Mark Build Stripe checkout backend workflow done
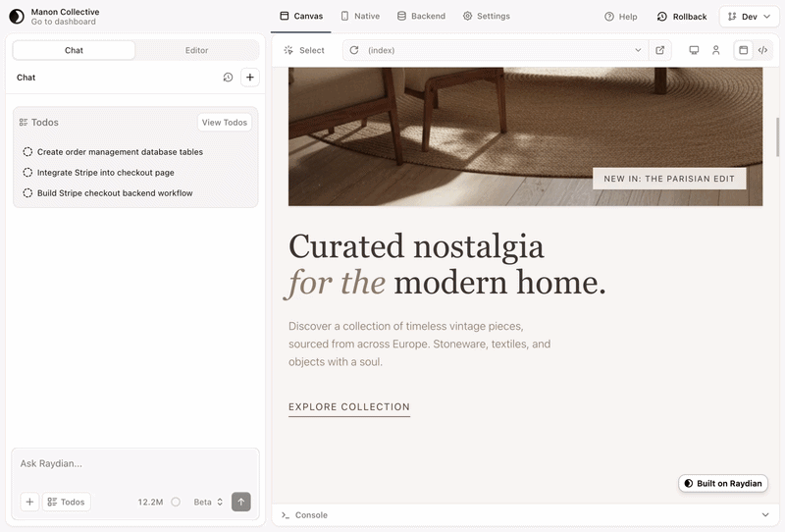 tap(27, 192)
